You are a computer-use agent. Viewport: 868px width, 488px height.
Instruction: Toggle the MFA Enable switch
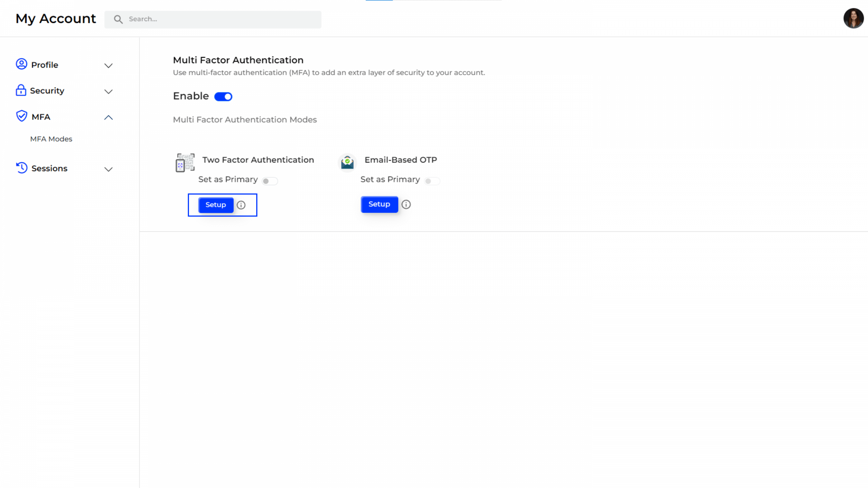(223, 97)
